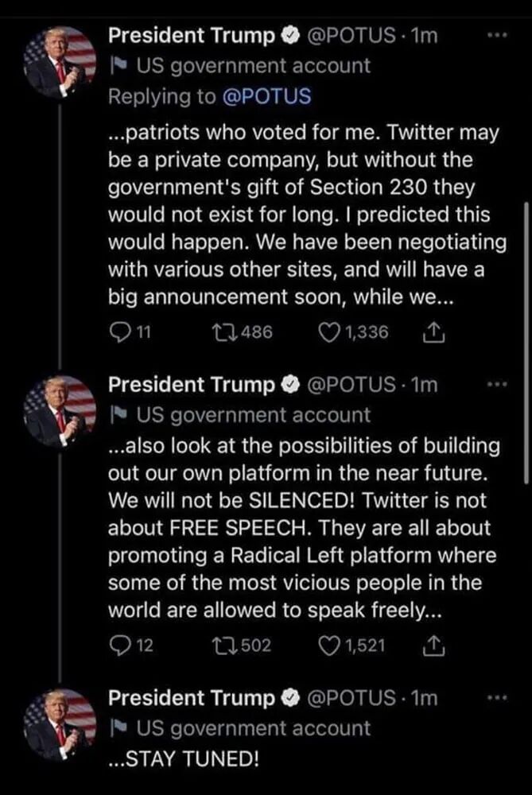532x795 pixels.
Task: Share the FREE SPEECH tweet
Action: pyautogui.click(x=433, y=646)
